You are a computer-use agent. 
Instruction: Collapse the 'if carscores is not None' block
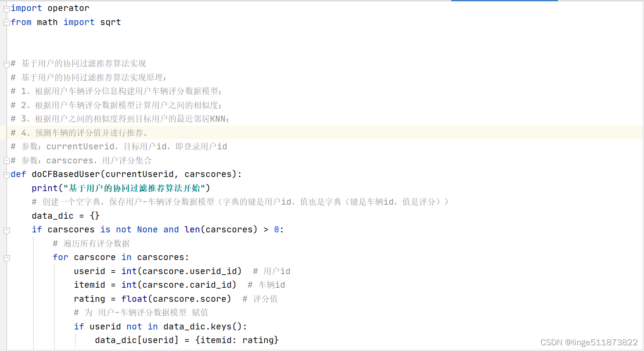tap(7, 230)
